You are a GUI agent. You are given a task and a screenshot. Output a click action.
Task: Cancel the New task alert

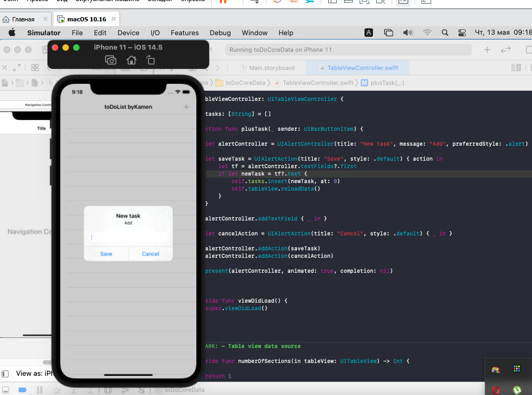(150, 254)
